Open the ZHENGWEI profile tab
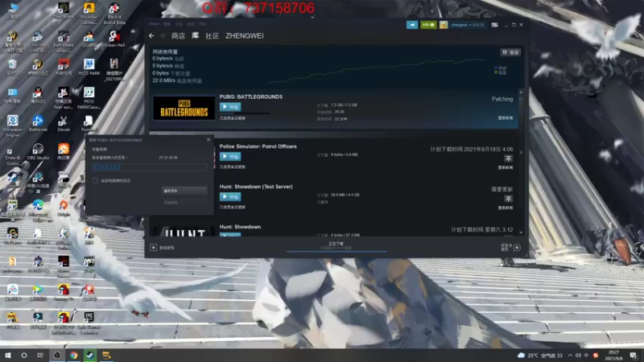The image size is (644, 362). (245, 36)
